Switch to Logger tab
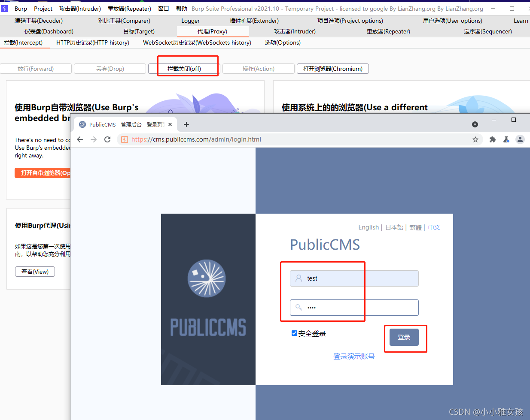The image size is (530, 420). pos(190,21)
